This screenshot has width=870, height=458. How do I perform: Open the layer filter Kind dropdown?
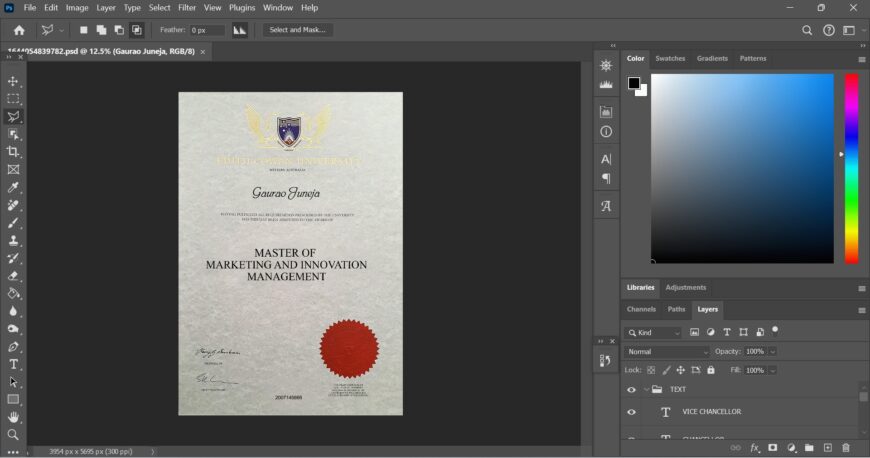[653, 333]
